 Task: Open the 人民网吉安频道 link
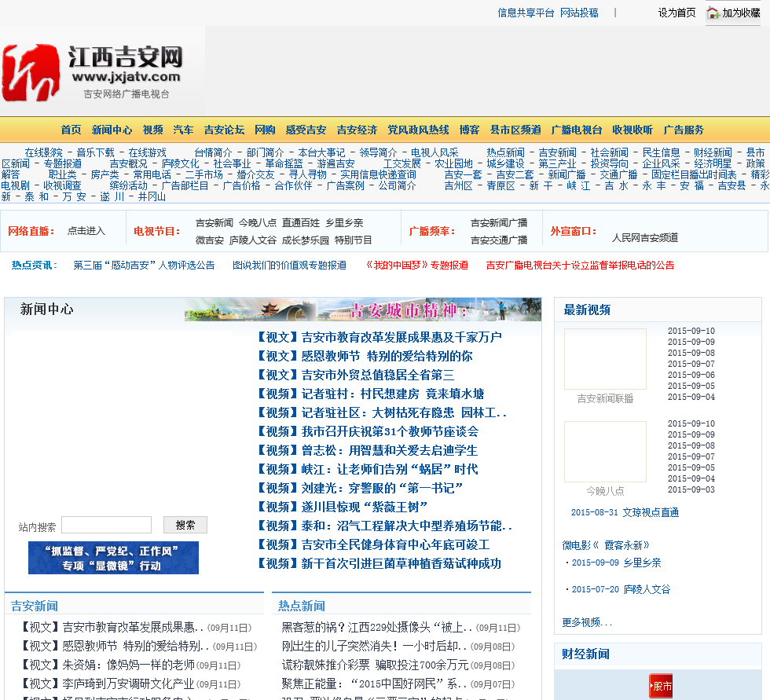tap(645, 237)
